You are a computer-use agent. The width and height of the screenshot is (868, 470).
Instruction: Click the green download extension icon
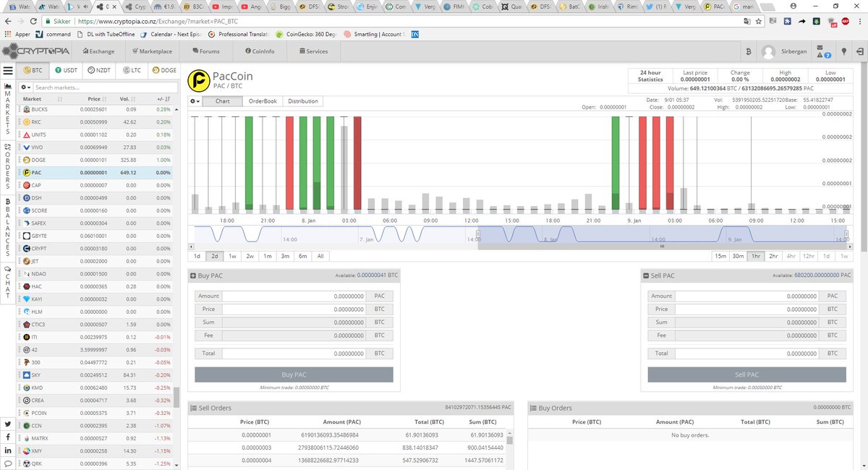tap(816, 22)
